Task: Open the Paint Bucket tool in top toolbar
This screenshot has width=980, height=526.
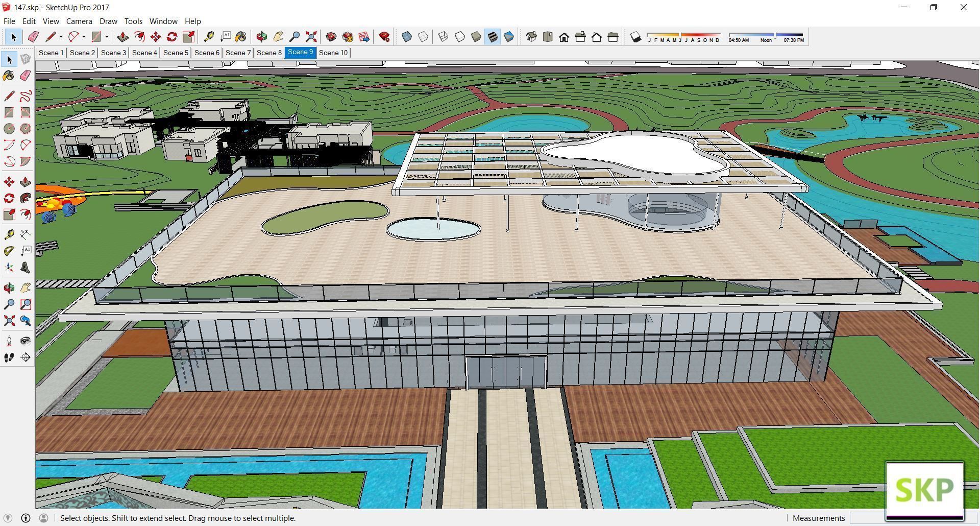Action: [x=240, y=37]
